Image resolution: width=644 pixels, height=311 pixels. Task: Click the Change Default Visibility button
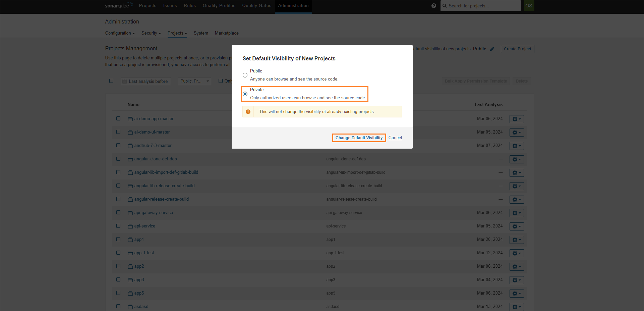click(x=359, y=138)
